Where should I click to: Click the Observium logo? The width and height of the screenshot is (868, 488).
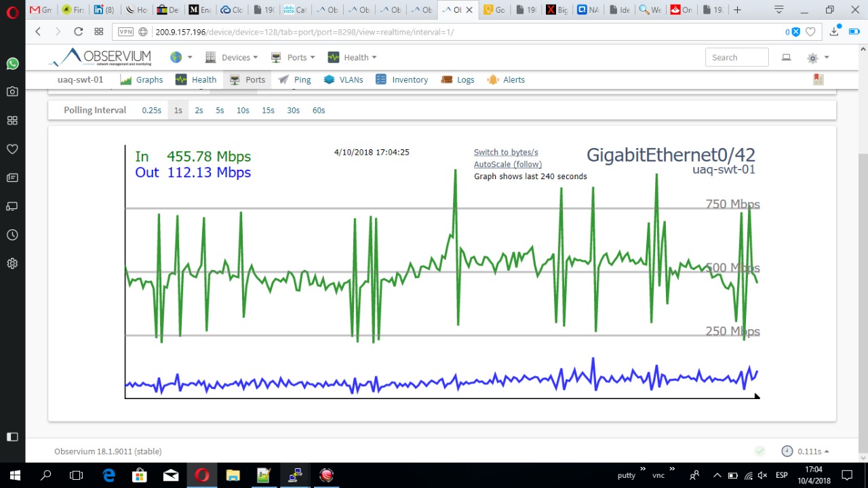[x=100, y=58]
